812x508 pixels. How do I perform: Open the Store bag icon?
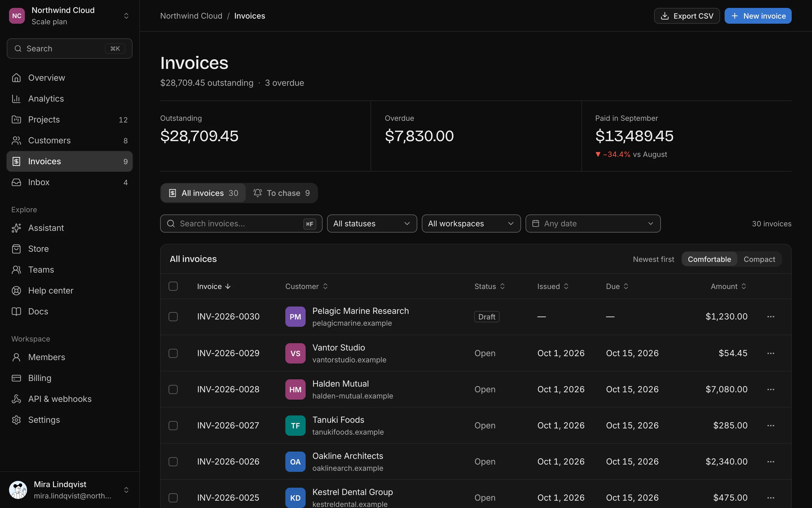[16, 249]
